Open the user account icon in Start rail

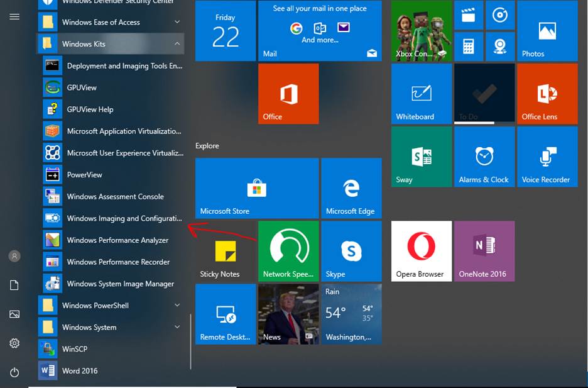point(14,257)
